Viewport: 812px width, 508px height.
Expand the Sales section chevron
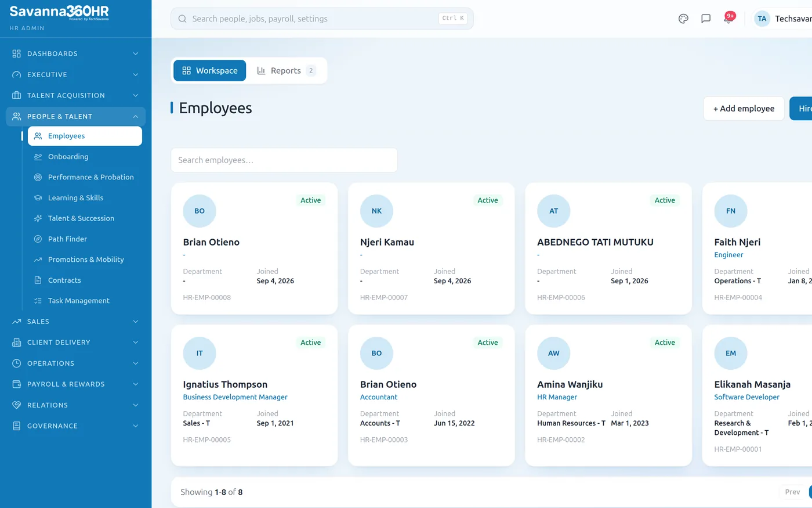click(136, 322)
